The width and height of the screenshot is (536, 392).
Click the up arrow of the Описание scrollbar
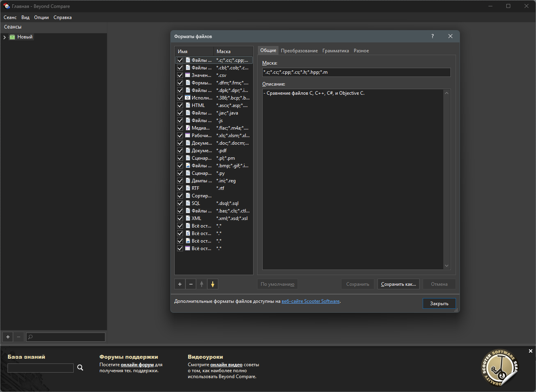[x=447, y=93]
